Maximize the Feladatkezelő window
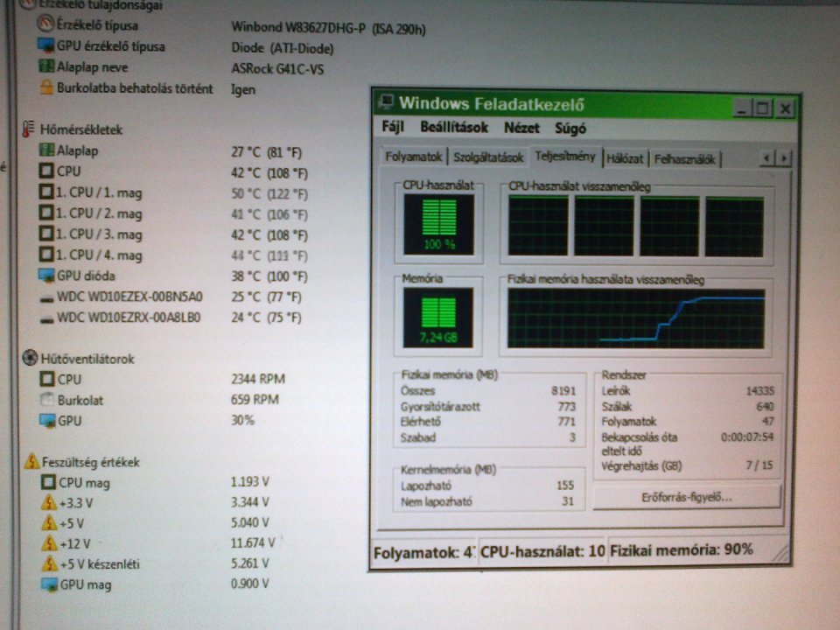The width and height of the screenshot is (840, 630). click(762, 108)
